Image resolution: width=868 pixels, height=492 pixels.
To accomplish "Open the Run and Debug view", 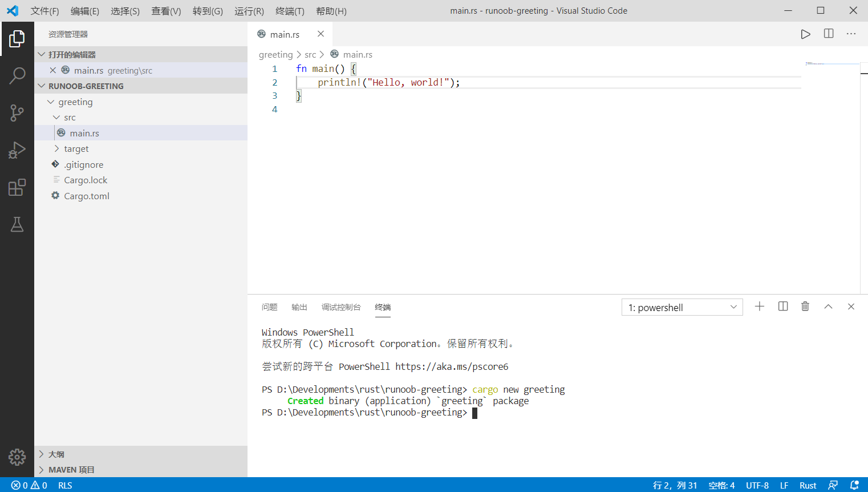I will [17, 150].
